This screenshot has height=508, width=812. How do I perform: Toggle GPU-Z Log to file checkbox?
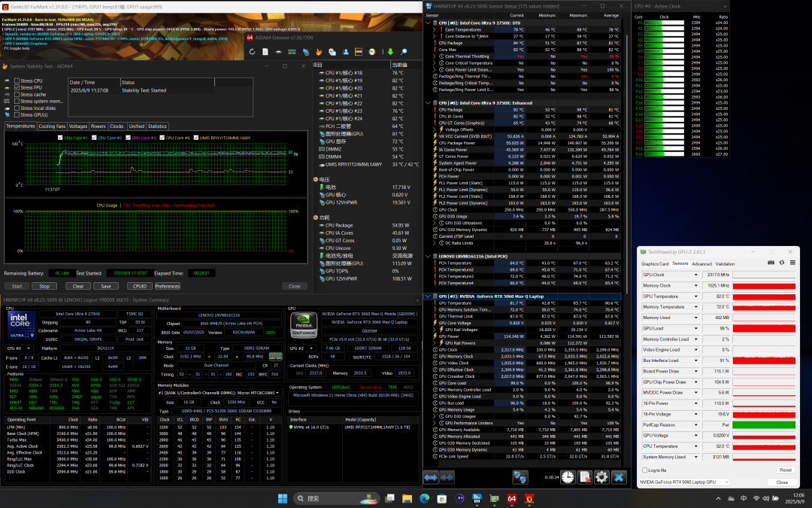[x=645, y=470]
